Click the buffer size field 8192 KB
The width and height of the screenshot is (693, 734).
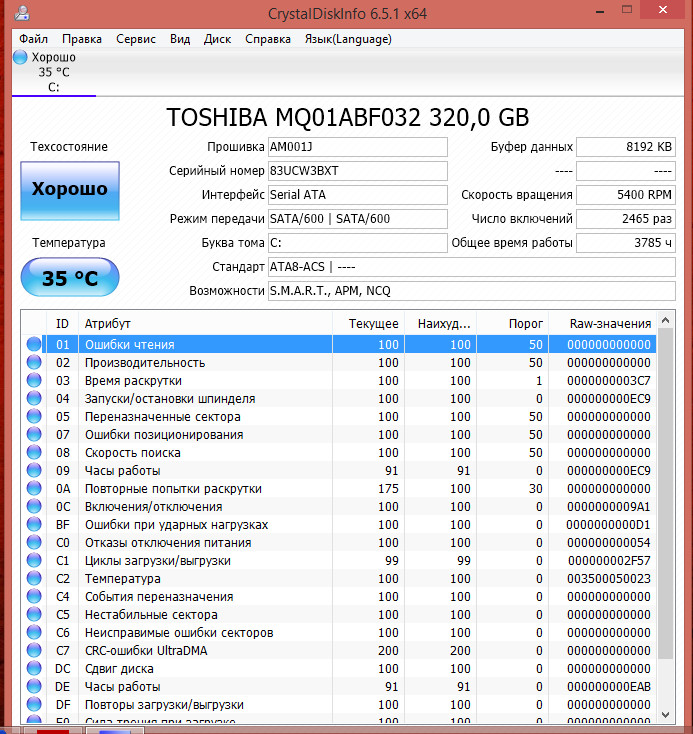[x=626, y=147]
